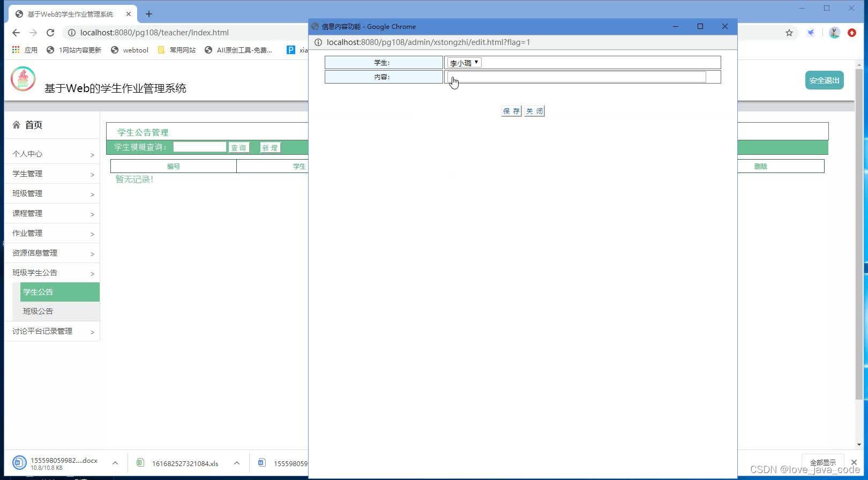The image size is (868, 480).
Task: Expand the 班级管理 menu
Action: click(52, 193)
